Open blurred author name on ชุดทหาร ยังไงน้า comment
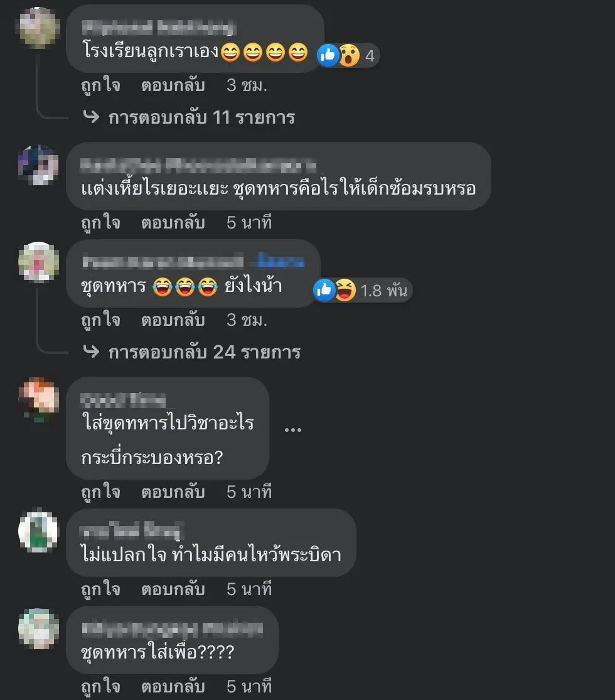 pos(163,261)
